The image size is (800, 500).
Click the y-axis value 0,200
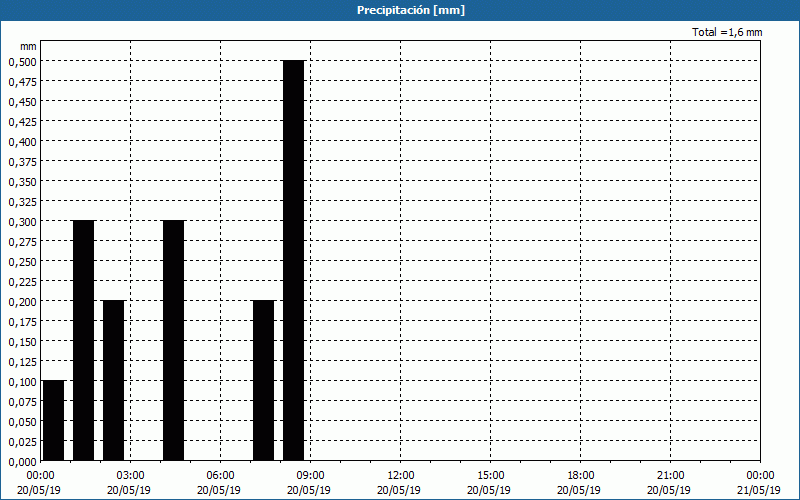(22, 302)
